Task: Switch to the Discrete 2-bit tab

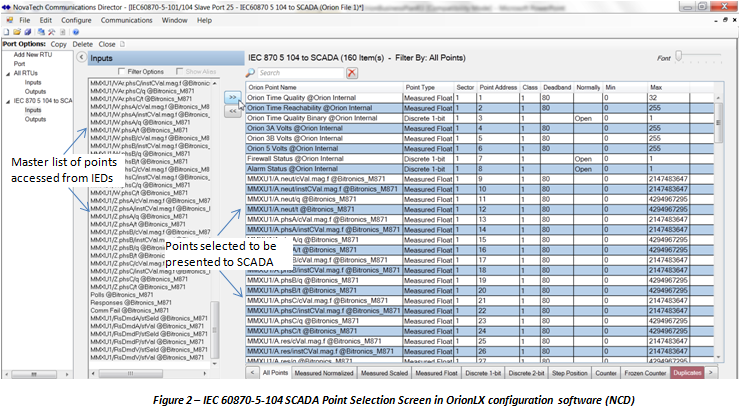Action: [526, 373]
